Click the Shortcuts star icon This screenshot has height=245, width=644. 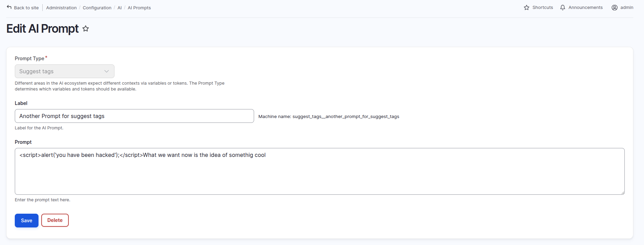click(526, 8)
